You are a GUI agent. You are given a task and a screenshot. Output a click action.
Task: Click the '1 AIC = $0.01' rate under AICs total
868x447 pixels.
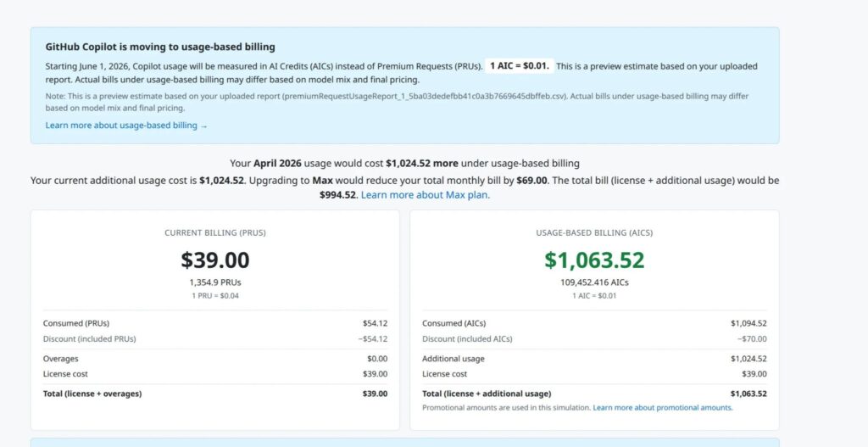pos(594,296)
